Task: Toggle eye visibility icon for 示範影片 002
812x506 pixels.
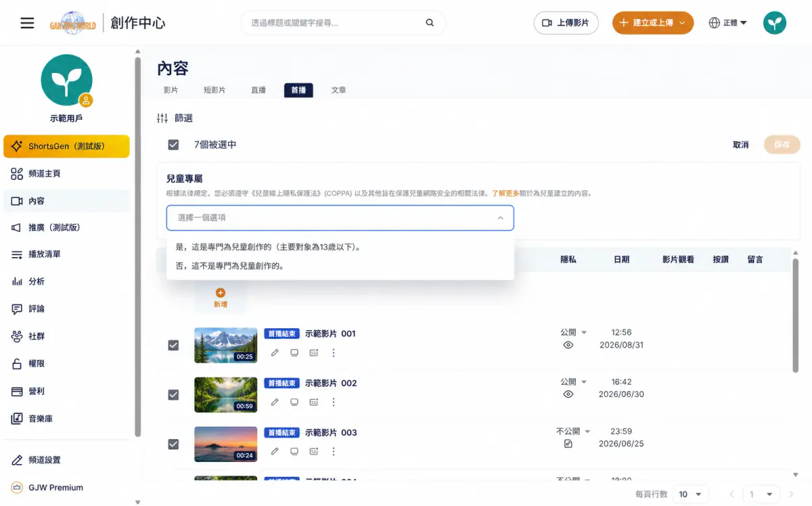Action: pos(568,394)
